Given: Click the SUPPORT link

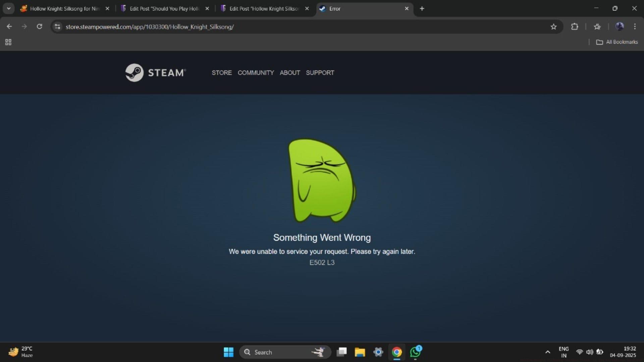Looking at the screenshot, I should pyautogui.click(x=320, y=72).
